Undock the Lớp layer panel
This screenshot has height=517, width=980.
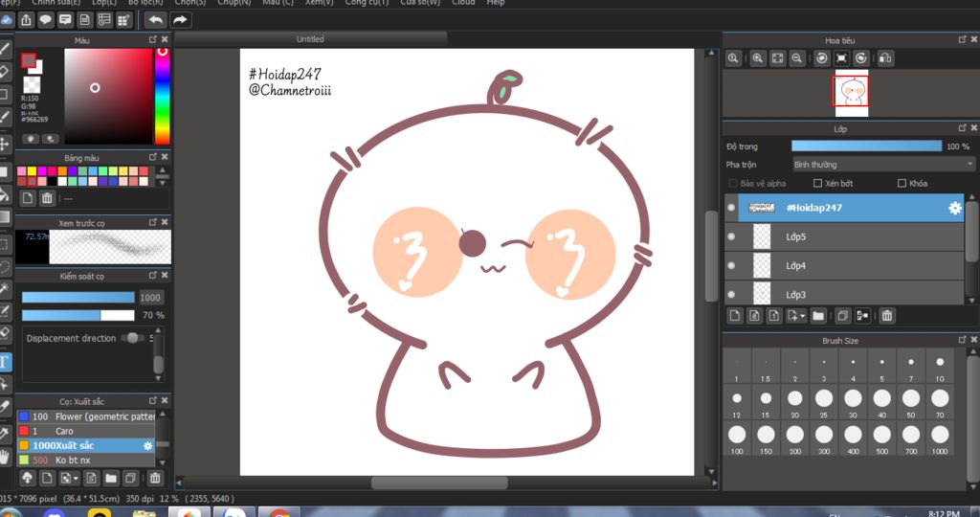[963, 128]
